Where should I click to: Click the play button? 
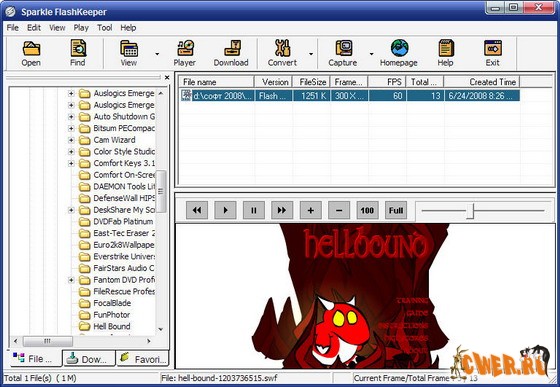point(225,210)
